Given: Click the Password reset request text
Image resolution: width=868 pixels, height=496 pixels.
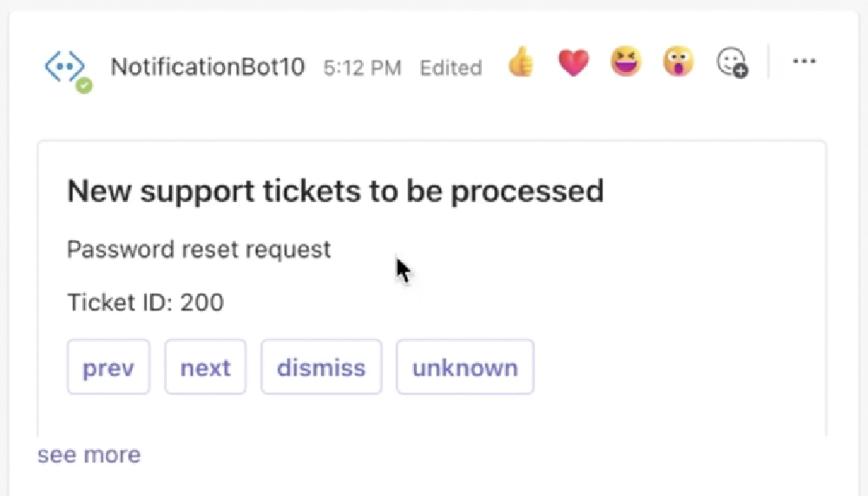Looking at the screenshot, I should pos(199,250).
